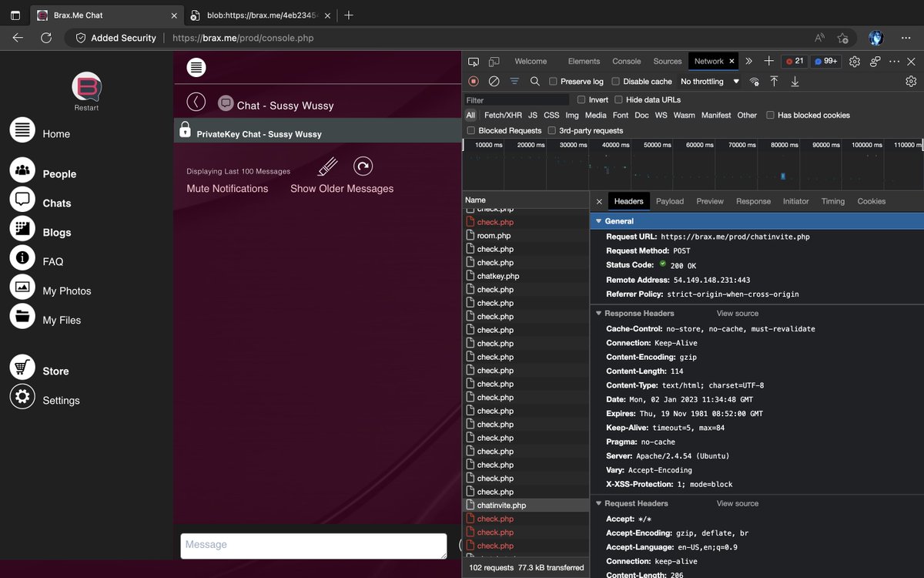Click the broom clear-chat icon
924x578 pixels.
tap(328, 166)
